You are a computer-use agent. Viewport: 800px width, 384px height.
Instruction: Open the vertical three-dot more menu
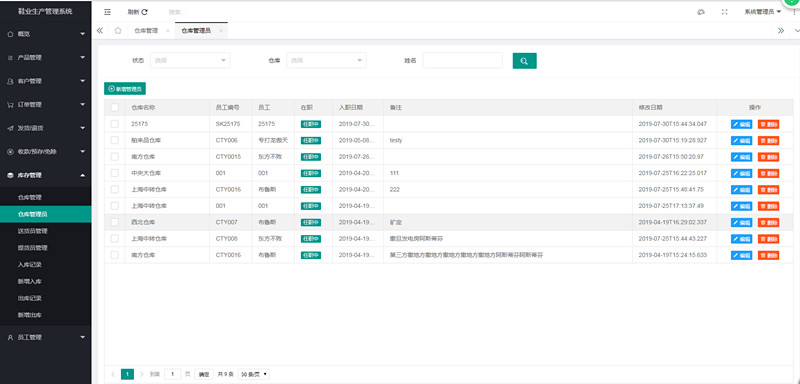pyautogui.click(x=794, y=12)
